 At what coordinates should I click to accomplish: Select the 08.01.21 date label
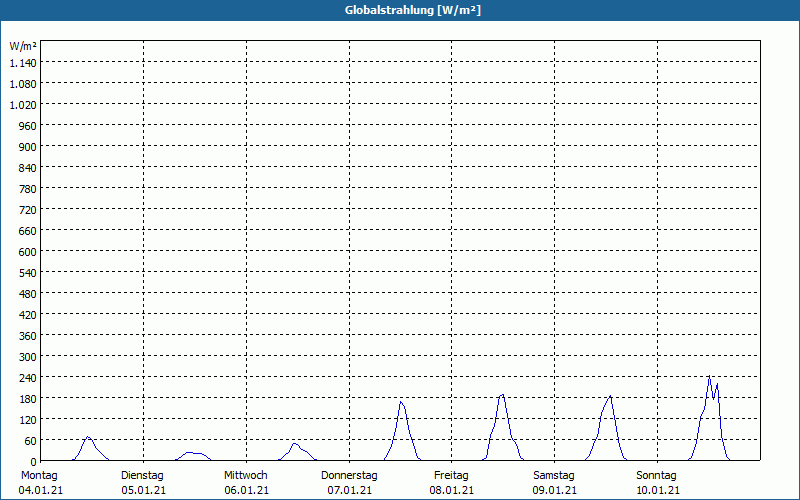point(452,490)
